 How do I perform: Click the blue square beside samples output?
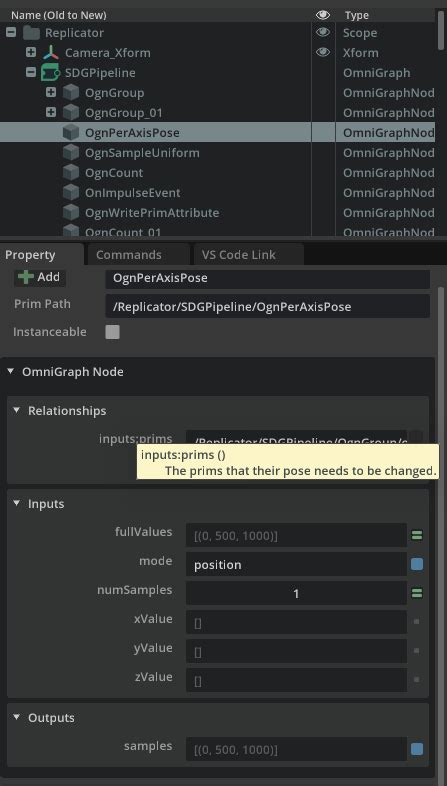pyautogui.click(x=416, y=749)
